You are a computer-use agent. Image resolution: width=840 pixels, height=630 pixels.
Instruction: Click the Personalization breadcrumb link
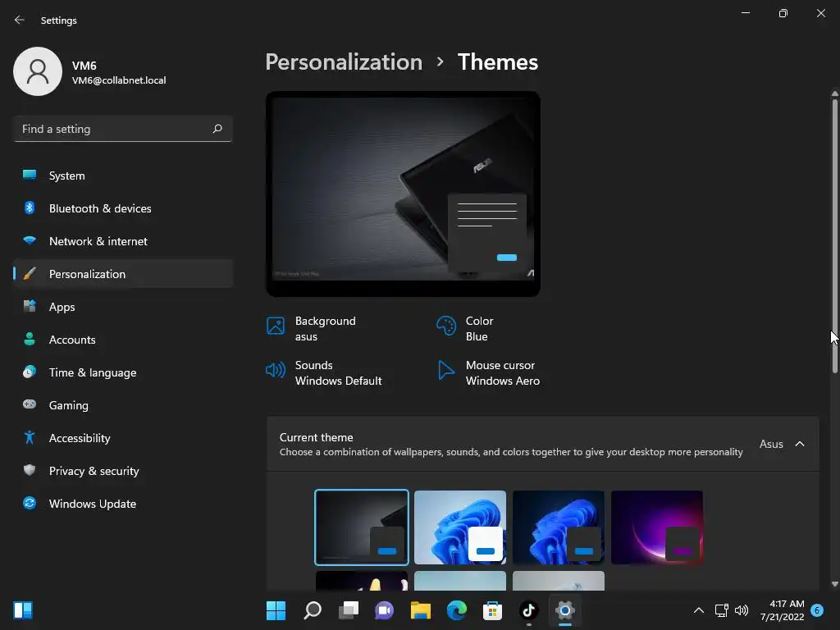pos(344,62)
